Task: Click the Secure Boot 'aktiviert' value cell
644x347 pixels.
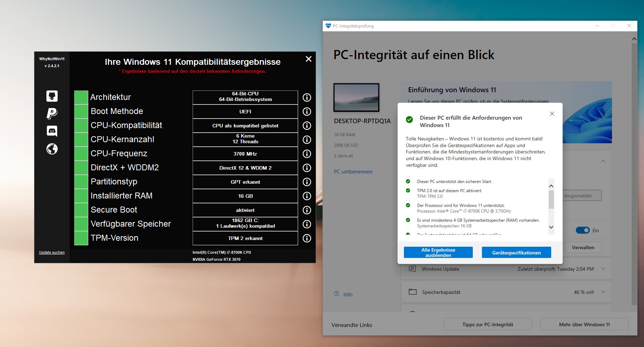Action: click(245, 210)
